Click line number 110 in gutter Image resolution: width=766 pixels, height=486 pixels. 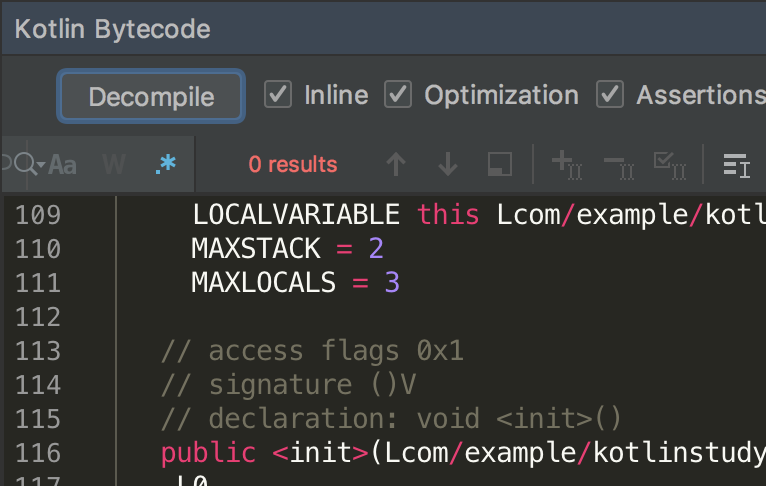[38, 249]
